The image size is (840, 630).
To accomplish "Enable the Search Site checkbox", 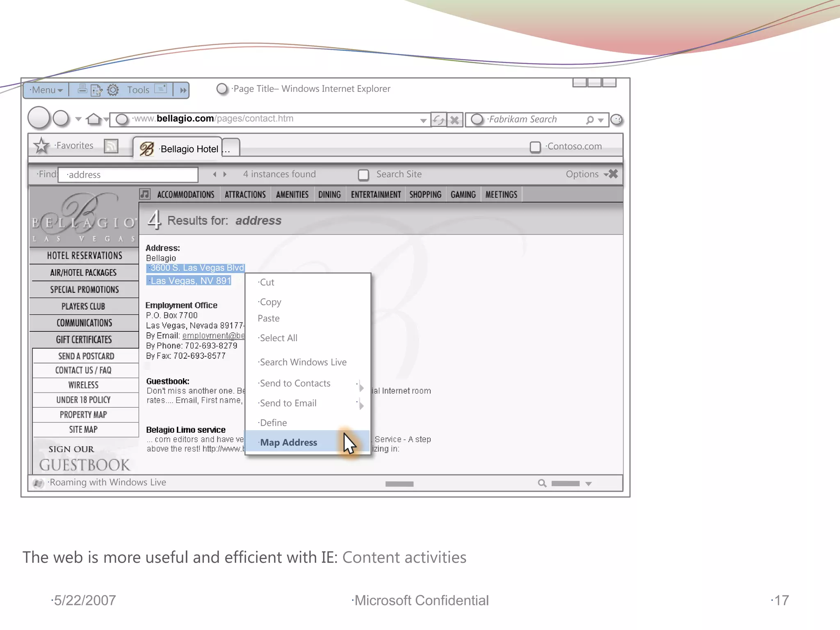I will point(363,175).
